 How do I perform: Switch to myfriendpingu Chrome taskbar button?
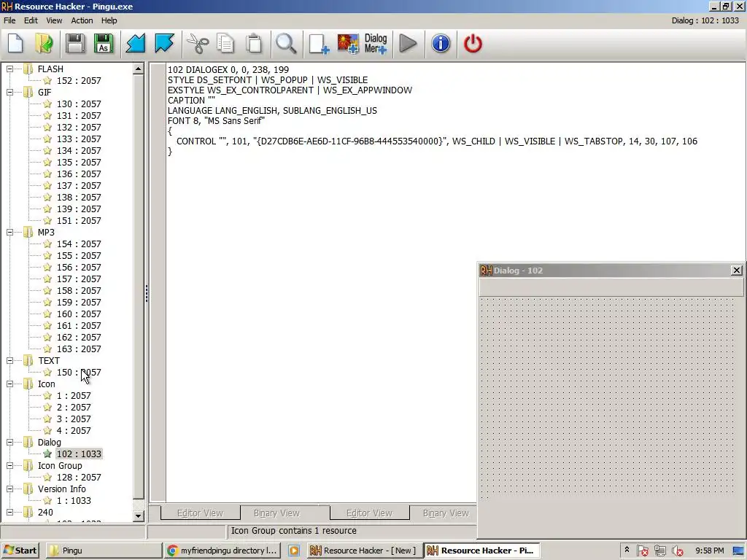point(222,551)
